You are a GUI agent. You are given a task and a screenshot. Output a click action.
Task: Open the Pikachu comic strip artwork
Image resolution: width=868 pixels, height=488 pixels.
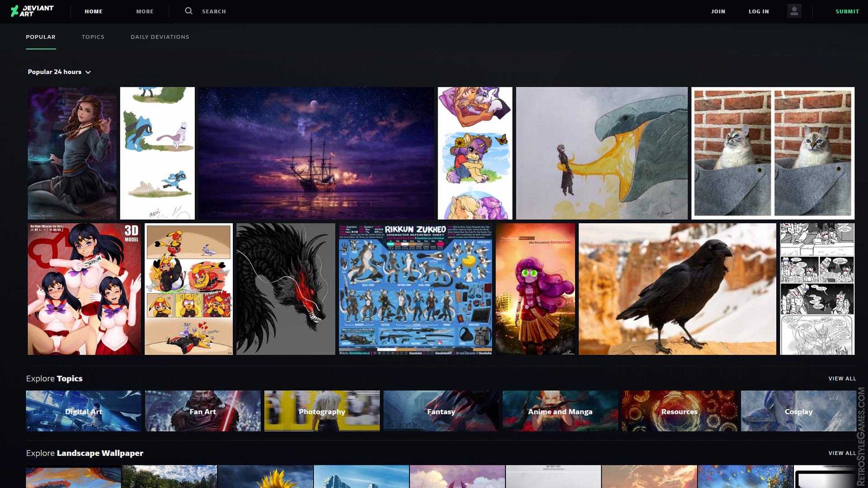tap(189, 289)
